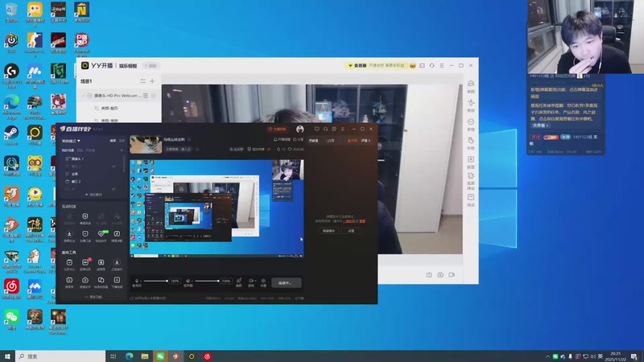Click the snapshot camera icon below YY preview
644x362 pixels.
click(x=440, y=274)
